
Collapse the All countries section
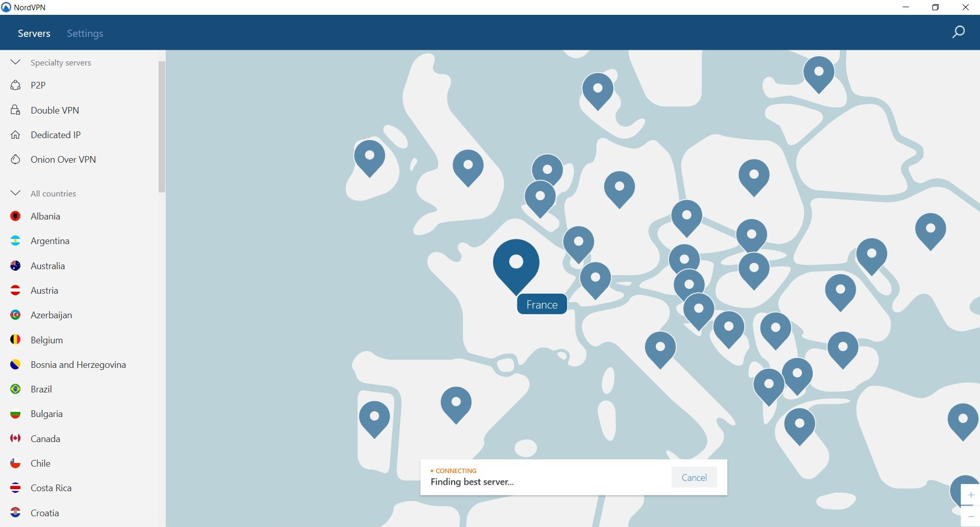15,193
